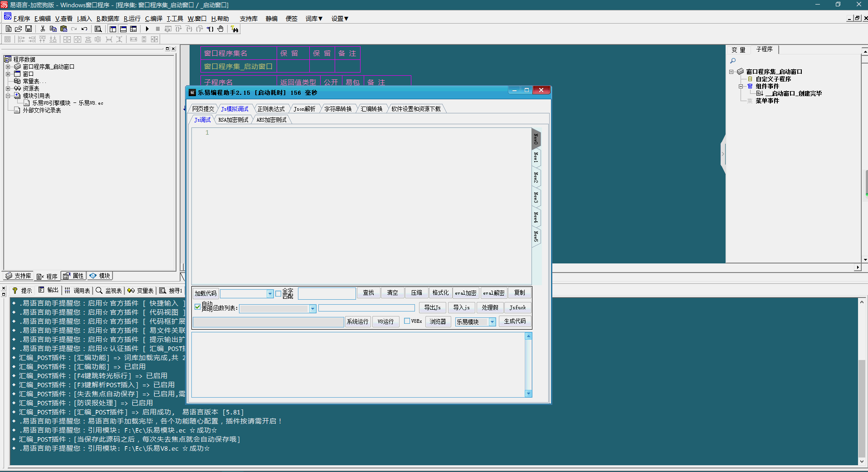This screenshot has height=472, width=868.
Task: Click the 易语言 logo icon in menu bar
Action: point(8,17)
